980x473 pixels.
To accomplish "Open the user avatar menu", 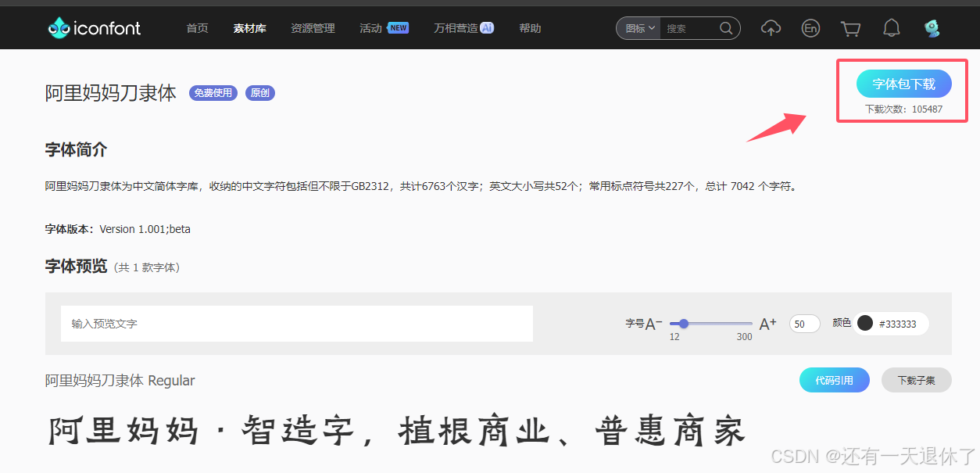I will [932, 28].
